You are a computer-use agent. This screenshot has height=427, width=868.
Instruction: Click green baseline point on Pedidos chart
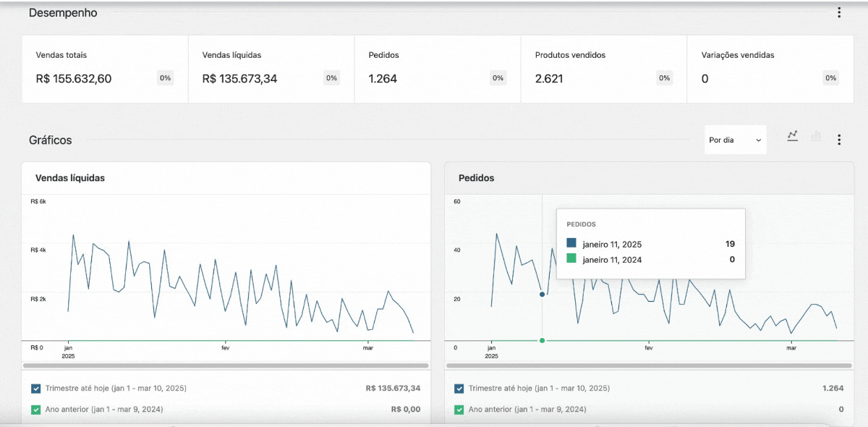(542, 340)
